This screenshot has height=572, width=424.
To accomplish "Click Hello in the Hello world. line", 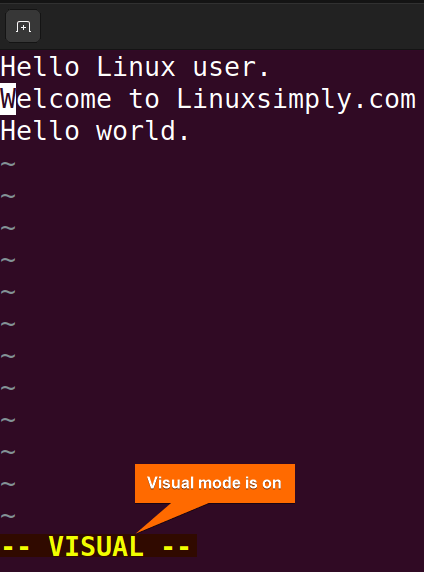I will (40, 131).
